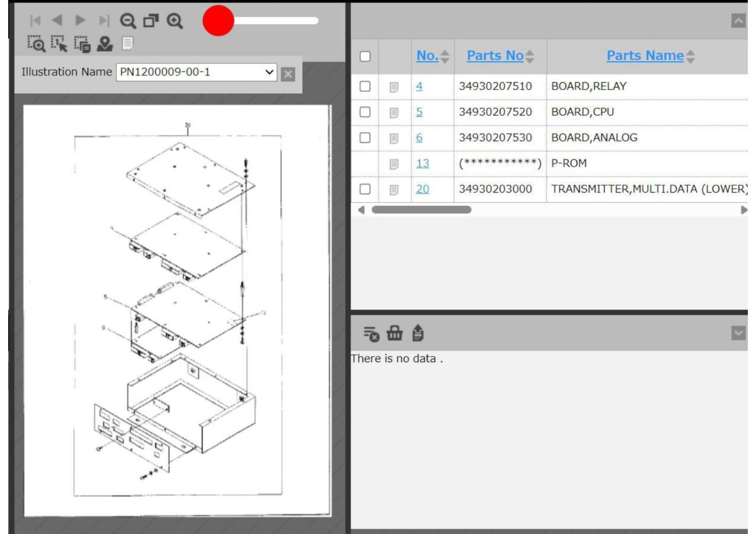Check the box for BOARD,ANALOG row
This screenshot has width=756, height=534.
[x=365, y=137]
